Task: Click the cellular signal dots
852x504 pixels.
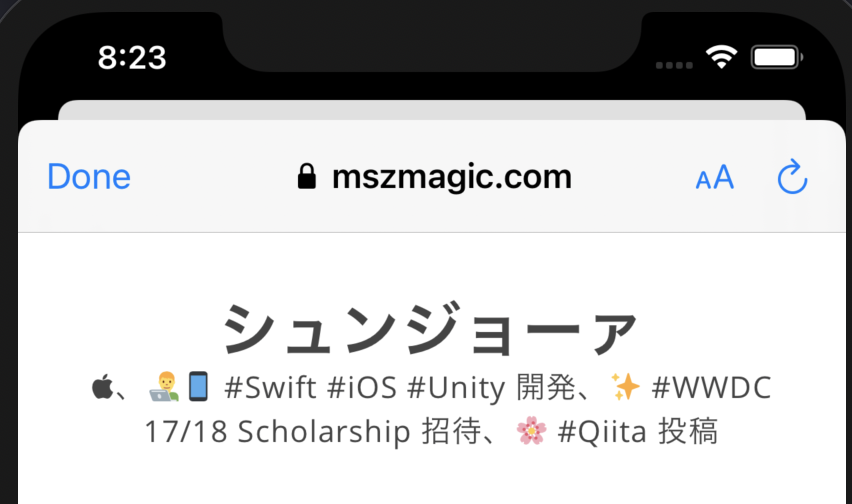Action: pyautogui.click(x=674, y=65)
